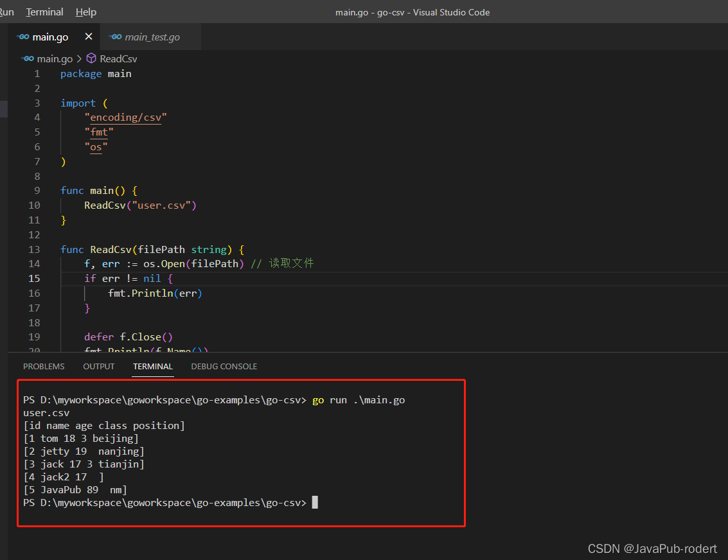The height and width of the screenshot is (560, 728).
Task: Click the "os" import link
Action: point(96,147)
